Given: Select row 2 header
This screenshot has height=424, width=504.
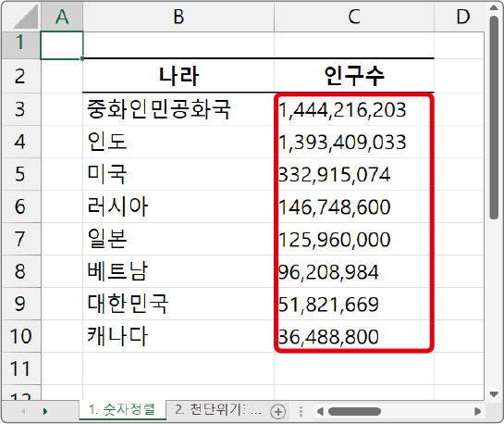Looking at the screenshot, I should 21,76.
